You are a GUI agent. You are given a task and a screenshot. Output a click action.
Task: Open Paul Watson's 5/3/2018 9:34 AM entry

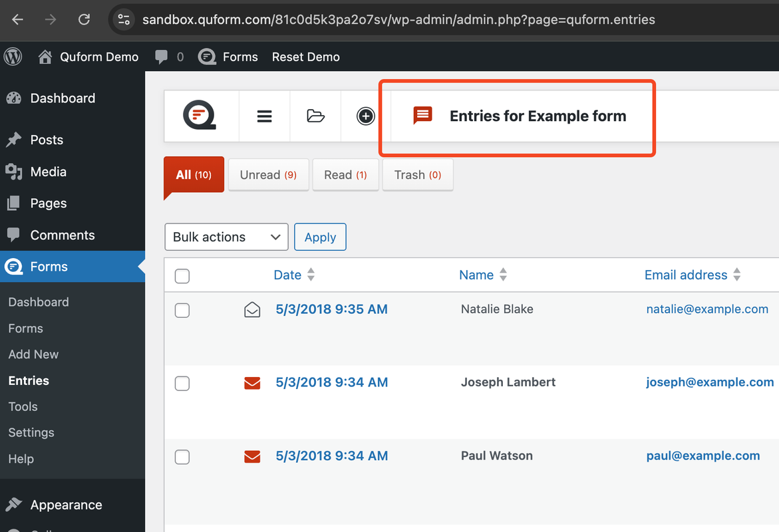pos(331,456)
